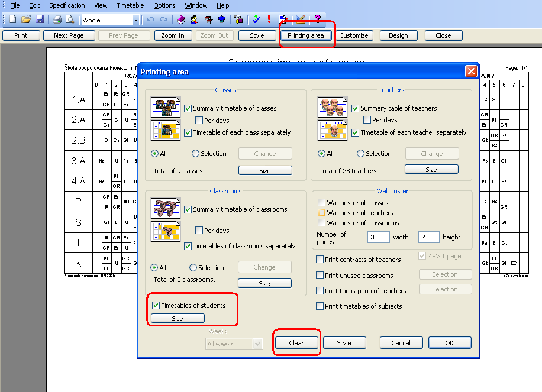542x392 pixels.
Task: Click the purple question mark help icon
Action: pyautogui.click(x=318, y=20)
